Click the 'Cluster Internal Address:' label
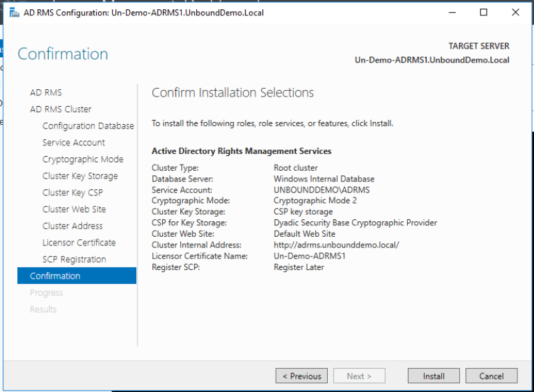This screenshot has height=392, width=534. (196, 245)
